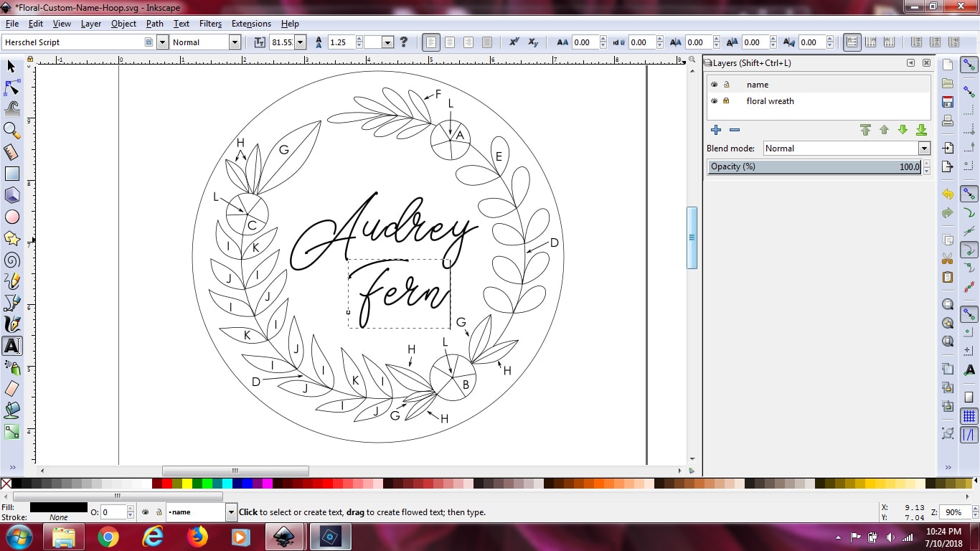980x551 pixels.
Task: Select the Measure ruler tool
Action: (x=11, y=152)
